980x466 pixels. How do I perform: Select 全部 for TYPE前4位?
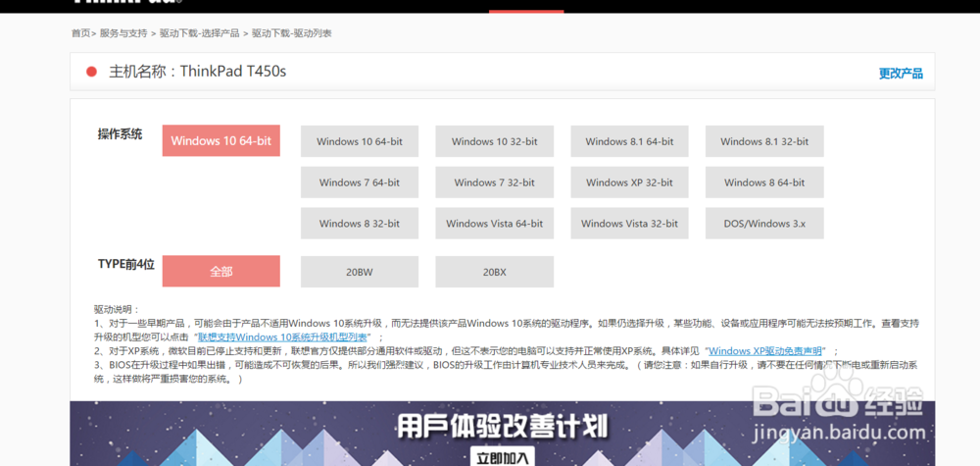221,271
